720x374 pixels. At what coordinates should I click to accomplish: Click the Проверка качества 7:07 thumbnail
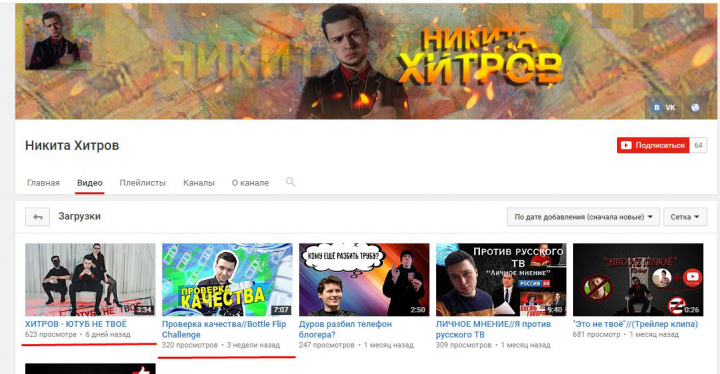[x=227, y=279]
